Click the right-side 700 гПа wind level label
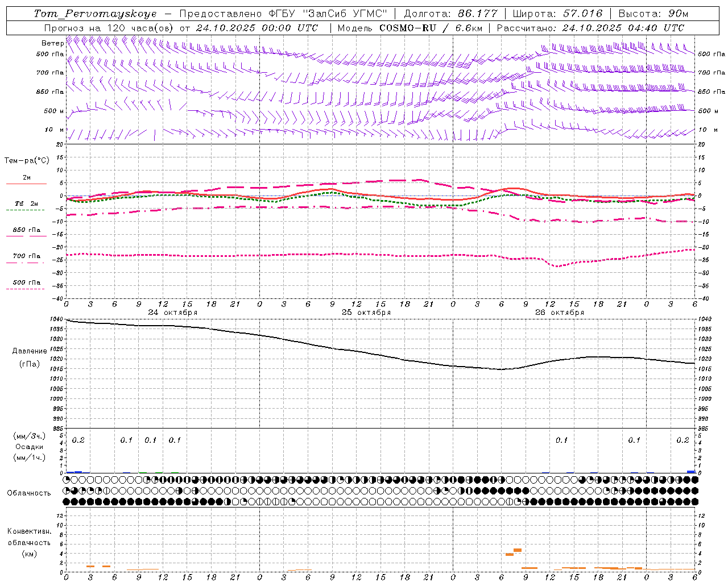The width and height of the screenshot is (728, 582). tap(712, 73)
